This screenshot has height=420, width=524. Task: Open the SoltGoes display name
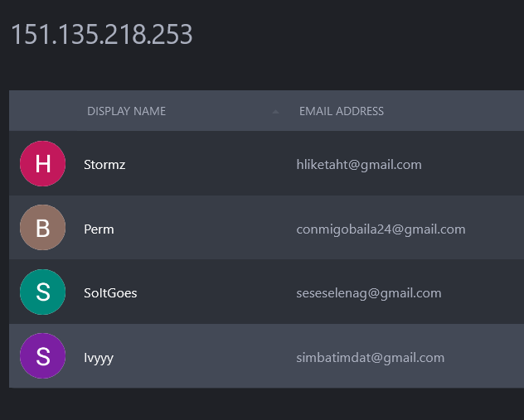pos(110,293)
